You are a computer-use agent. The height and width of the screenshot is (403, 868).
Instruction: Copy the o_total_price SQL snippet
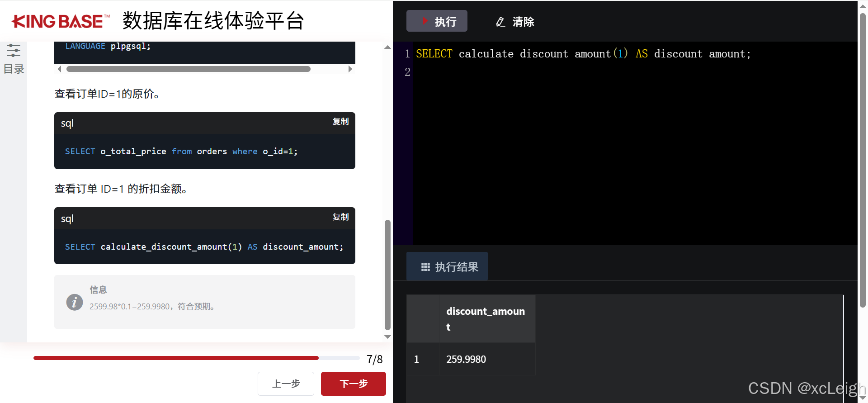point(340,122)
